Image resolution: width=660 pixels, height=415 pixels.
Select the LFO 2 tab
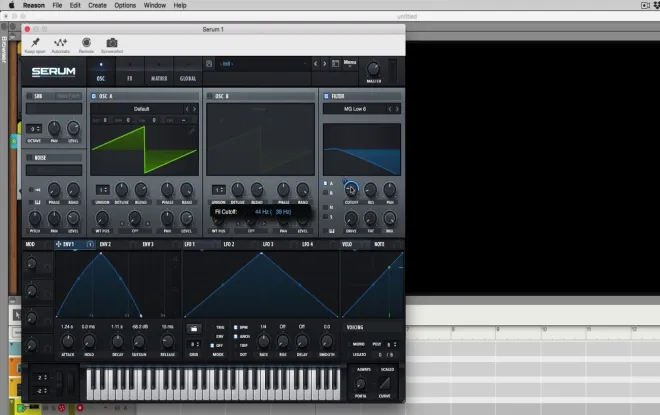[x=229, y=244]
